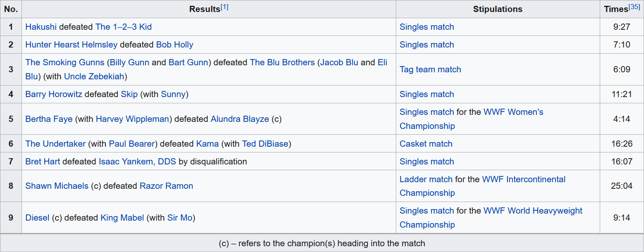This screenshot has height=252, width=644.
Task: Open Barry Horowitz link
Action: [x=54, y=94]
